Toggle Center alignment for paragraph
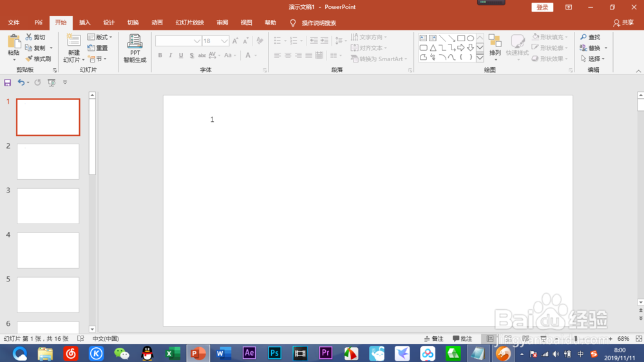The height and width of the screenshot is (362, 644). [x=287, y=55]
